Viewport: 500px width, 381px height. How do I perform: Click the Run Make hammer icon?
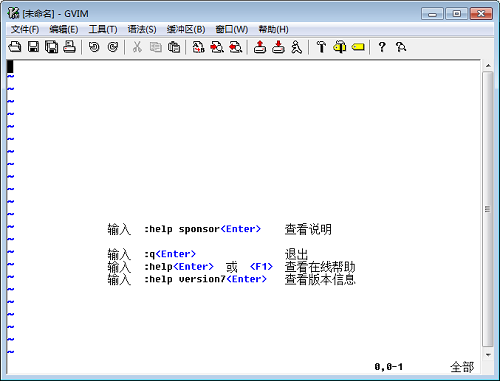pyautogui.click(x=321, y=47)
